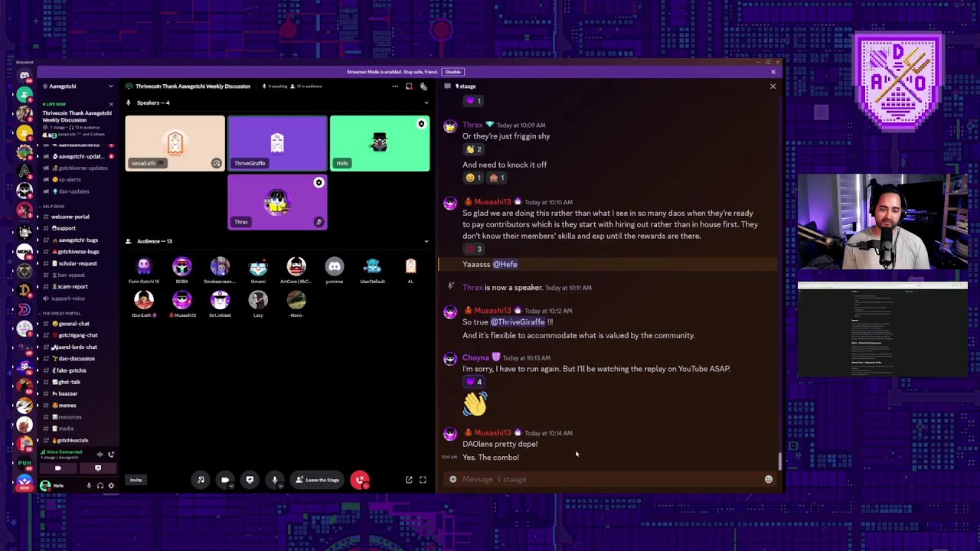Pop out the stage window
The width and height of the screenshot is (980, 551).
(409, 480)
